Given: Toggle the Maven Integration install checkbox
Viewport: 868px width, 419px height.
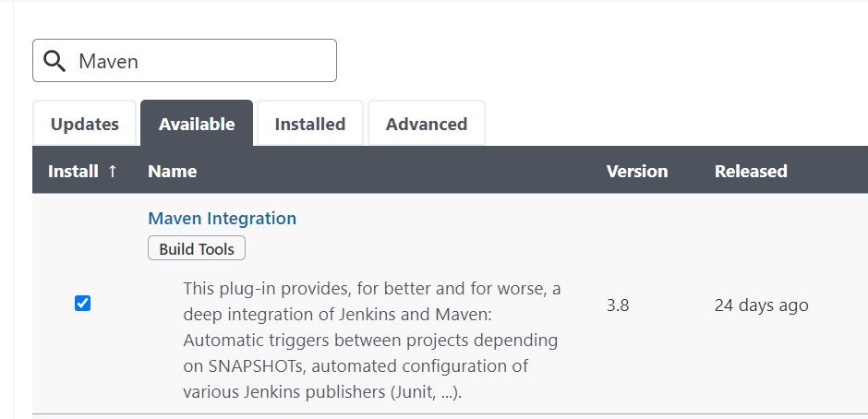Looking at the screenshot, I should click(82, 304).
